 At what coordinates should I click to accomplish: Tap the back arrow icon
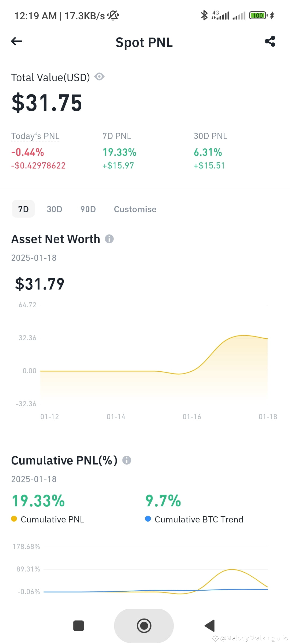pos(16,41)
